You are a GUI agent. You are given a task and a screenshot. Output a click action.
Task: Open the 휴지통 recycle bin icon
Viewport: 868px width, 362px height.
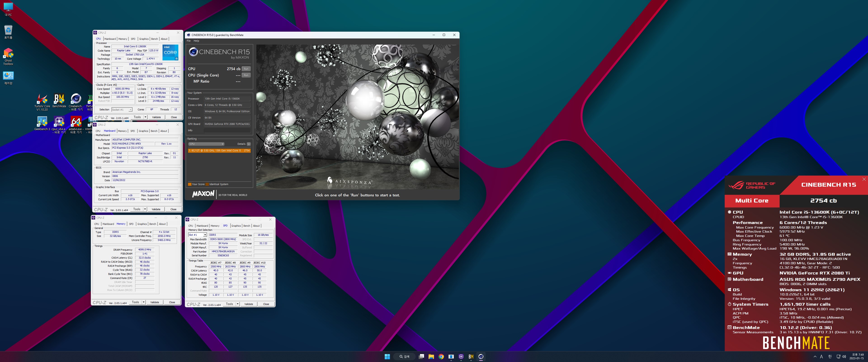[x=8, y=32]
